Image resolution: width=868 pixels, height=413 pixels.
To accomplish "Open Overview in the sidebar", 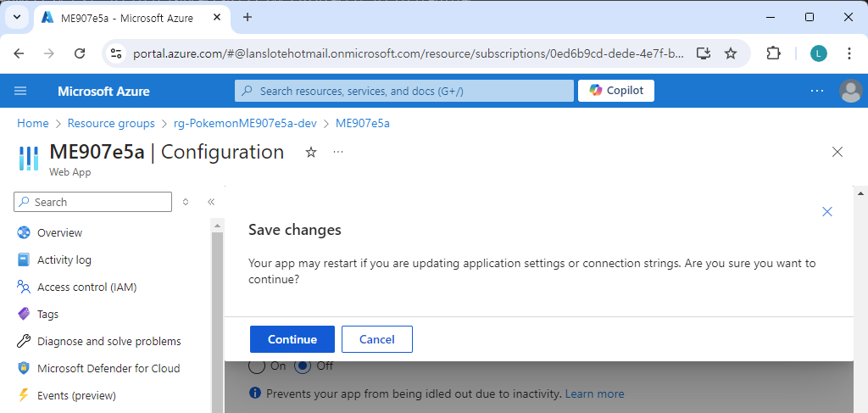I will [x=60, y=232].
